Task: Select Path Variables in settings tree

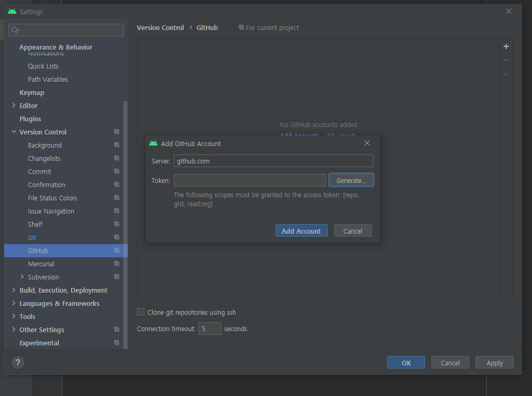Action: 48,80
